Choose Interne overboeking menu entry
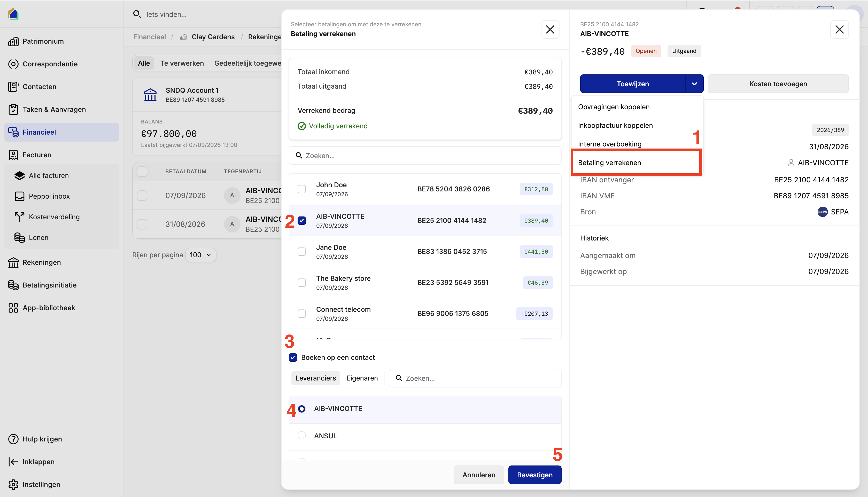 (x=637, y=144)
